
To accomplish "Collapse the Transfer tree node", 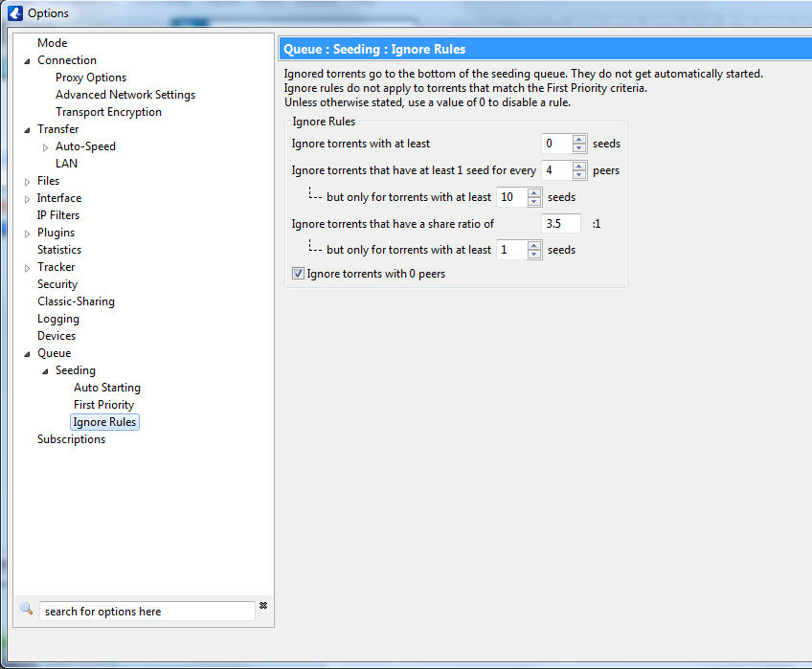I will click(x=27, y=130).
